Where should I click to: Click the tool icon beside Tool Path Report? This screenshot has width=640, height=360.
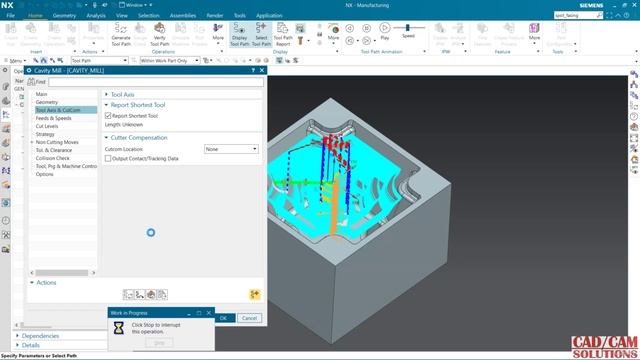300,40
